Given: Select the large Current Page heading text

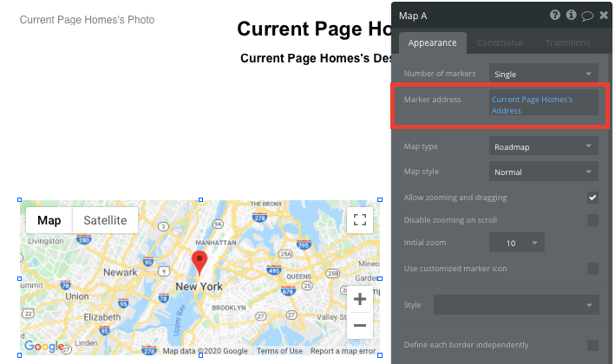Looking at the screenshot, I should (314, 29).
